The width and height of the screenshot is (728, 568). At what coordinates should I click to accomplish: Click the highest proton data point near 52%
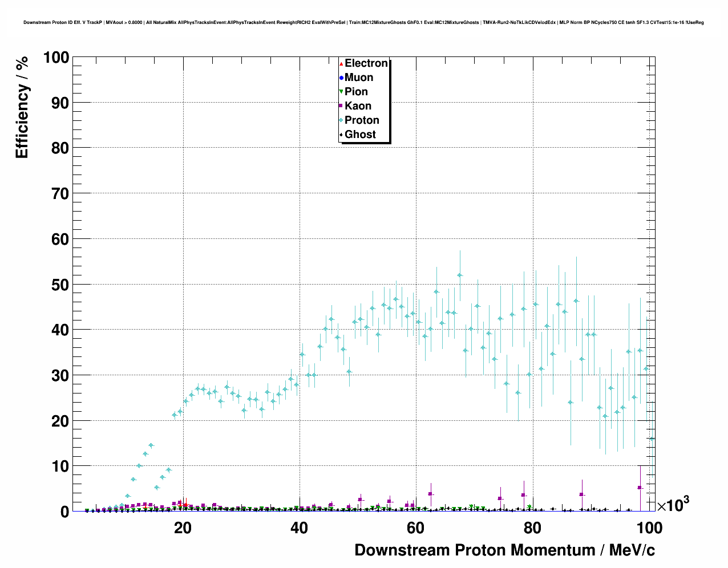pos(460,275)
